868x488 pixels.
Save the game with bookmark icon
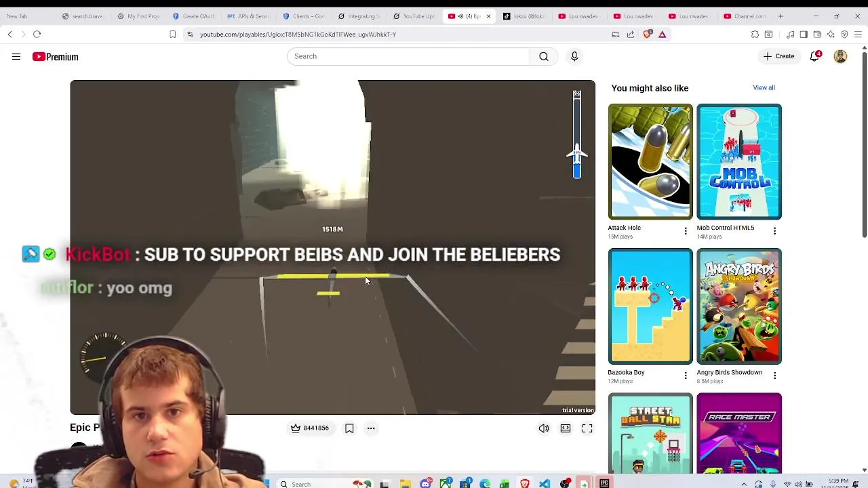pyautogui.click(x=349, y=428)
